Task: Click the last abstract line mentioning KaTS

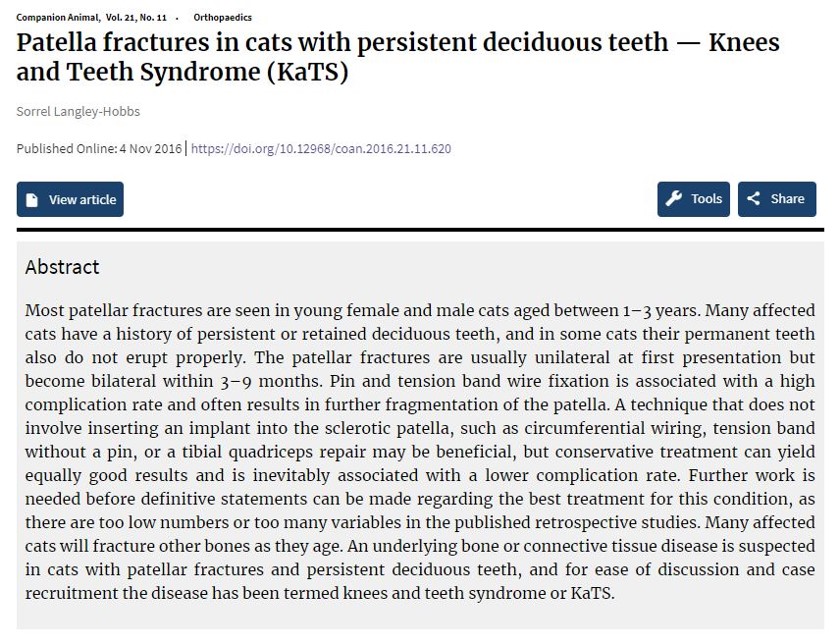Action: tap(319, 594)
